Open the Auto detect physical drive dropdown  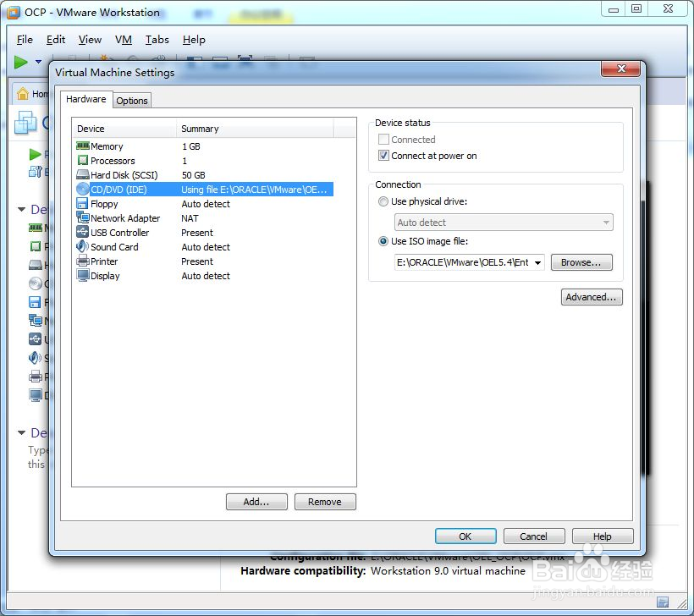(504, 223)
